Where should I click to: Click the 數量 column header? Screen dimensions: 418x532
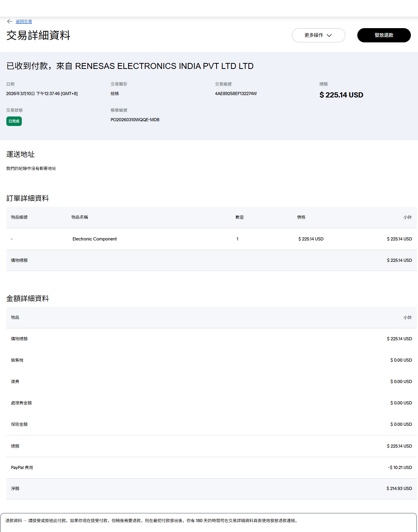[240, 217]
